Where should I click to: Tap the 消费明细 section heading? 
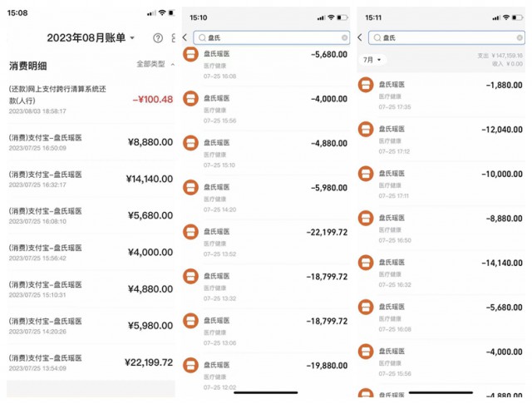coord(27,66)
